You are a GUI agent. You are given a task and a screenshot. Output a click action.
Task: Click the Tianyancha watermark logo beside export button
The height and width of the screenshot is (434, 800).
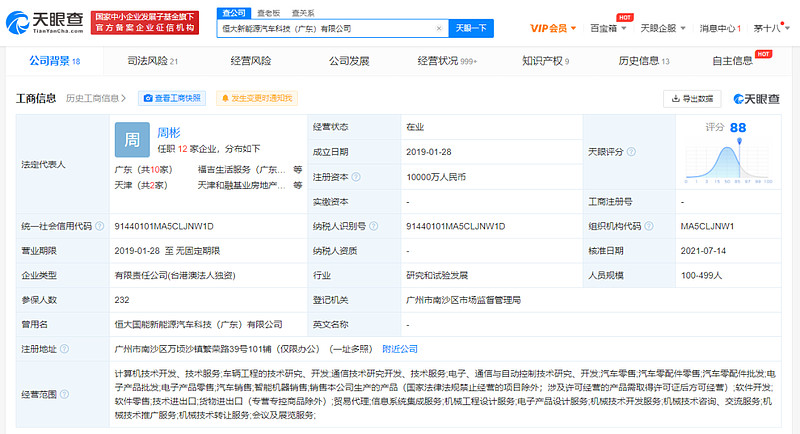pyautogui.click(x=756, y=99)
